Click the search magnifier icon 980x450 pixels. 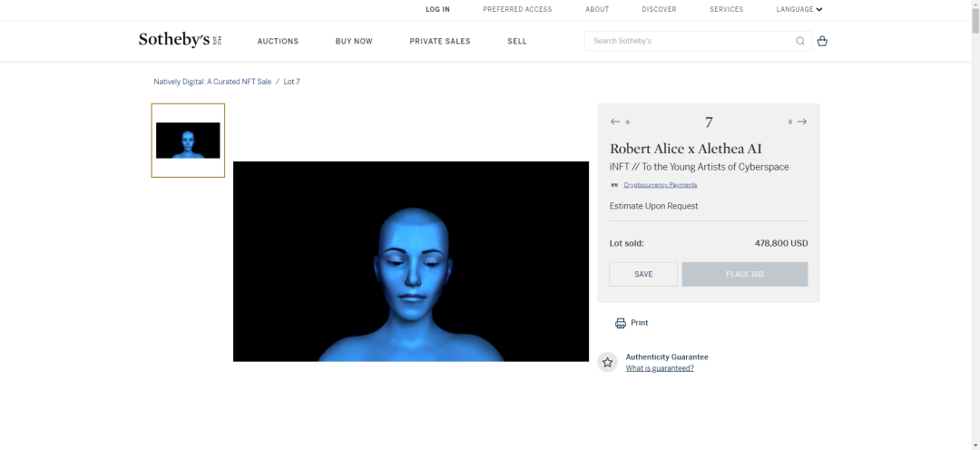(x=800, y=41)
